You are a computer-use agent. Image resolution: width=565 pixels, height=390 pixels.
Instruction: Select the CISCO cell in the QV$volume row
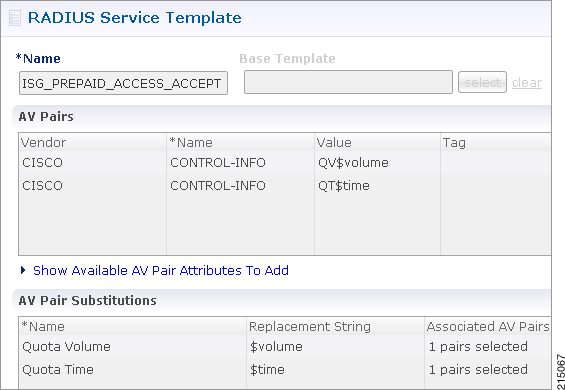93,163
